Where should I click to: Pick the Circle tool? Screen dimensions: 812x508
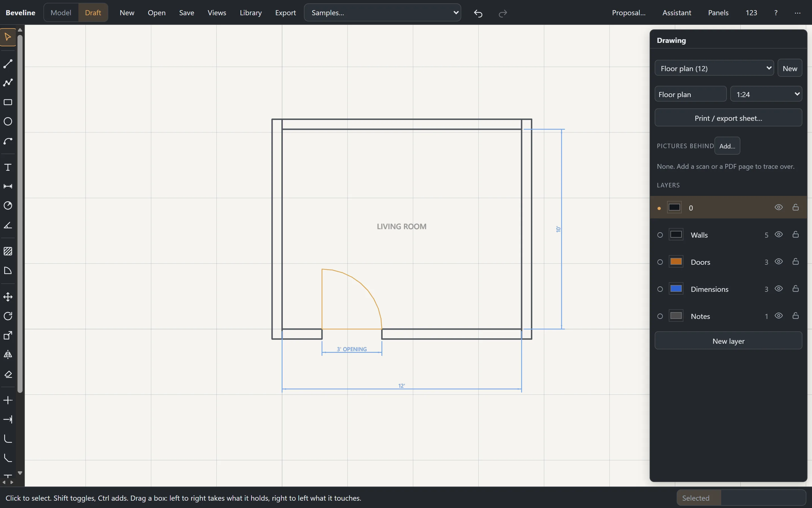pyautogui.click(x=8, y=121)
